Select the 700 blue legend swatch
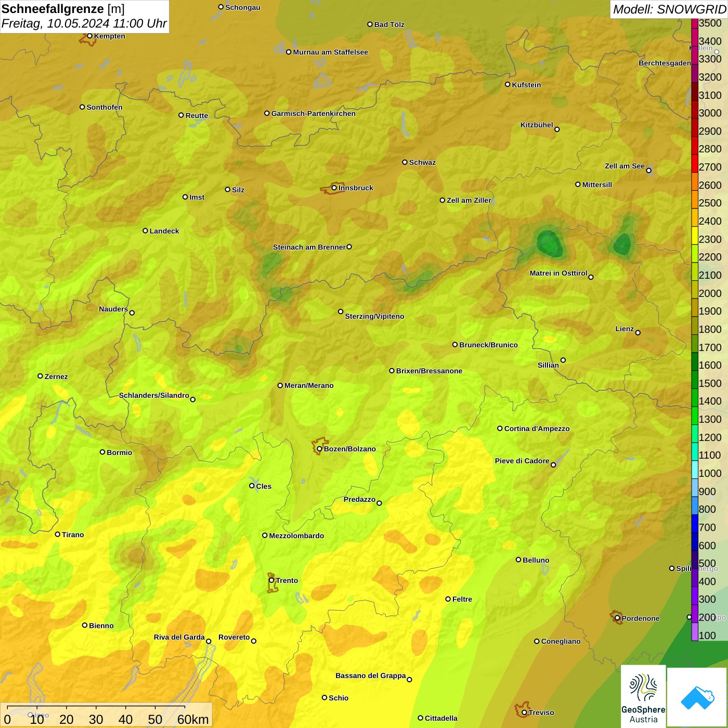The image size is (728, 728). pos(694,524)
